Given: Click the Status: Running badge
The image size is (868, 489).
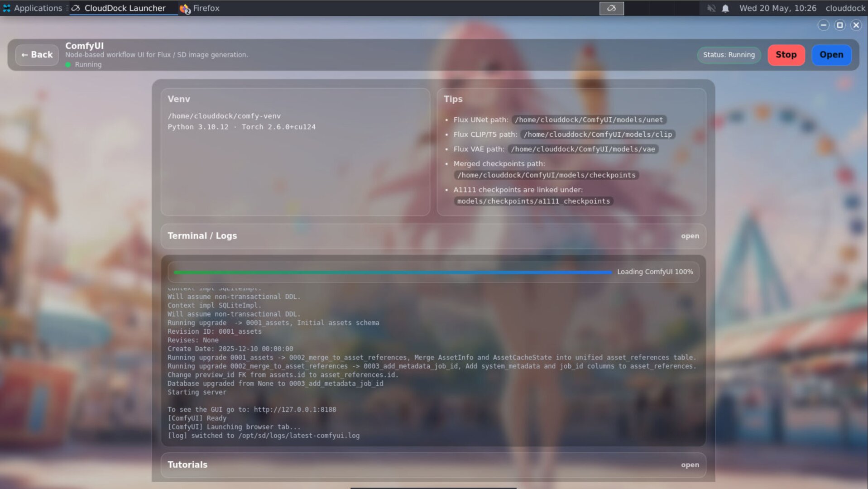Looking at the screenshot, I should point(729,55).
